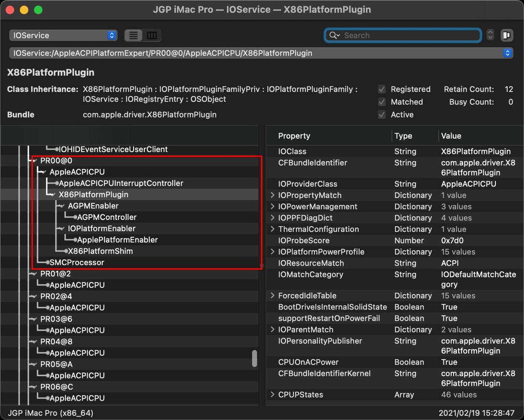Open the IOService path popup
The width and height of the screenshot is (524, 420).
(x=261, y=53)
